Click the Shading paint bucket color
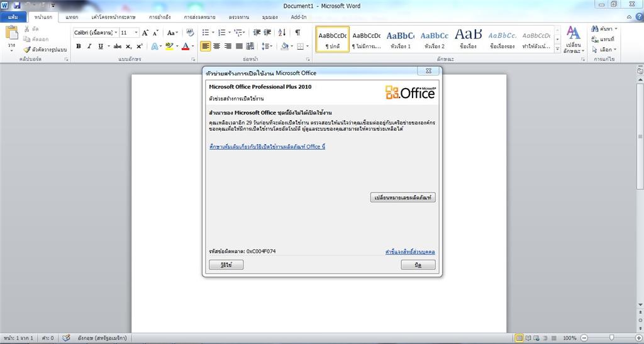The width and height of the screenshot is (644, 344). 284,47
